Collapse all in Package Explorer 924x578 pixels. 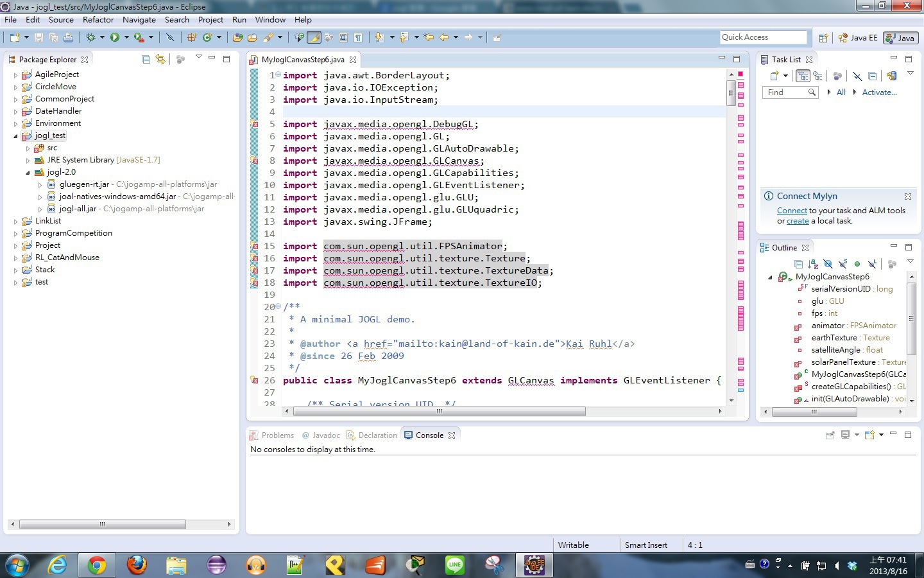(x=146, y=59)
